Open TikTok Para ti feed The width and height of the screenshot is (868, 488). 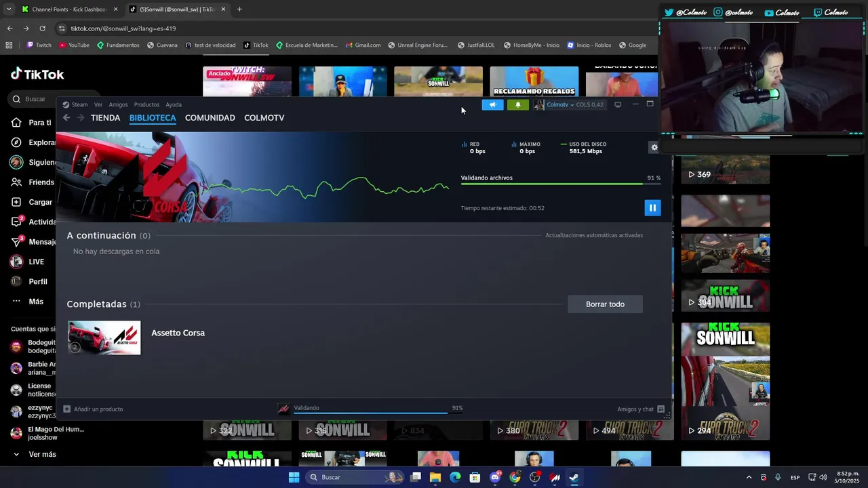coord(32,123)
